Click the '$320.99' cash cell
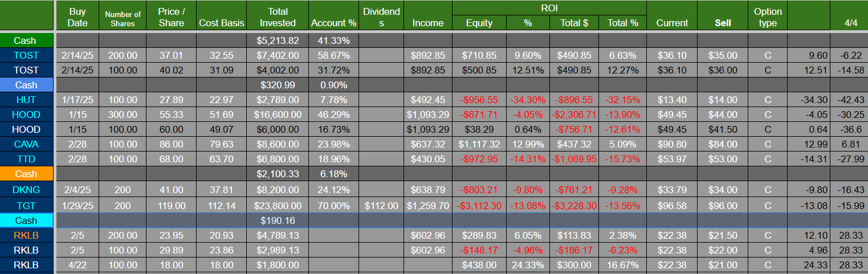 tap(278, 85)
